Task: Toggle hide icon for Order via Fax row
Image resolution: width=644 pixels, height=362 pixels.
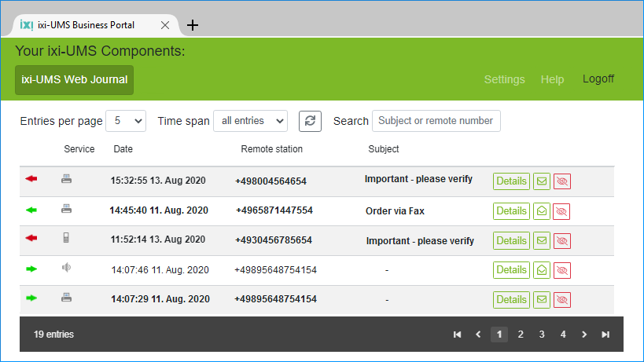Action: click(x=561, y=211)
